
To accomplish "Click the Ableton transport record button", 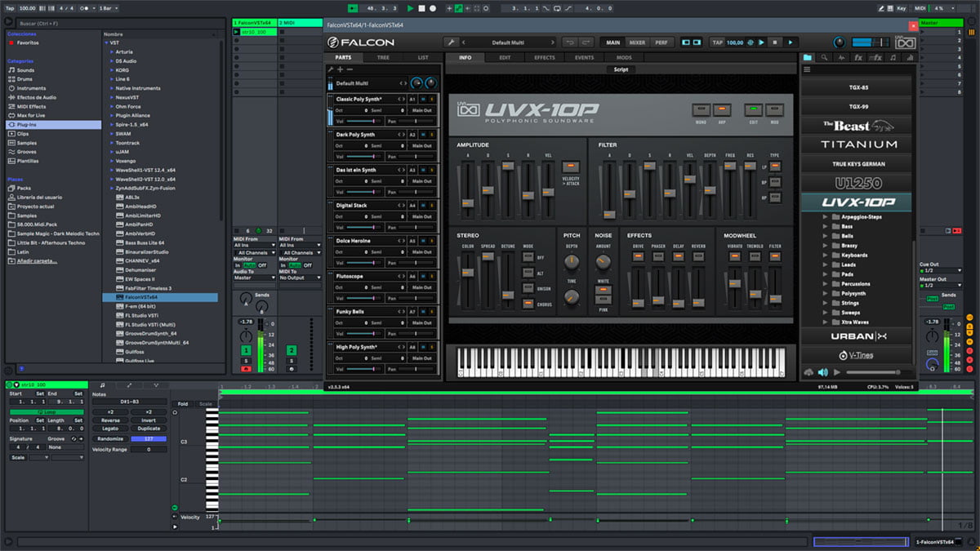I will pos(432,8).
